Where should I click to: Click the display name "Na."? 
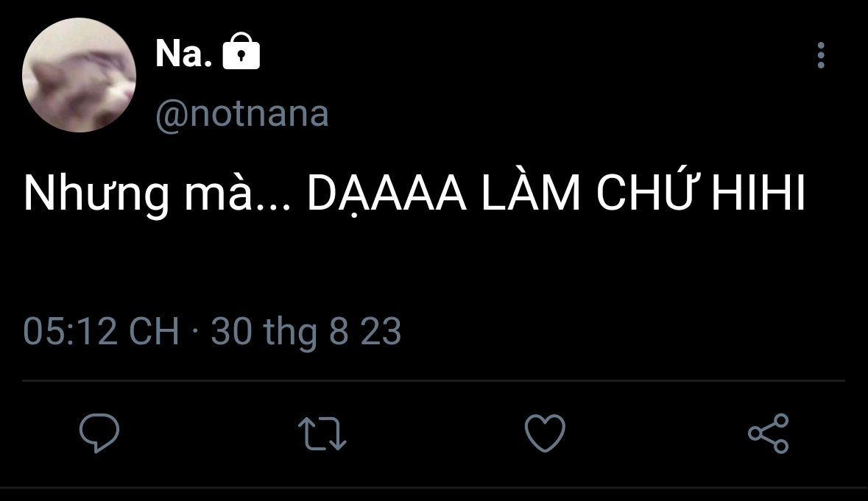(x=184, y=54)
